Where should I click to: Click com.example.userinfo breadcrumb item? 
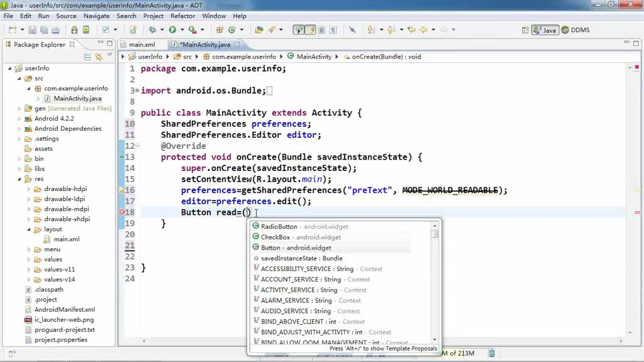tap(240, 57)
